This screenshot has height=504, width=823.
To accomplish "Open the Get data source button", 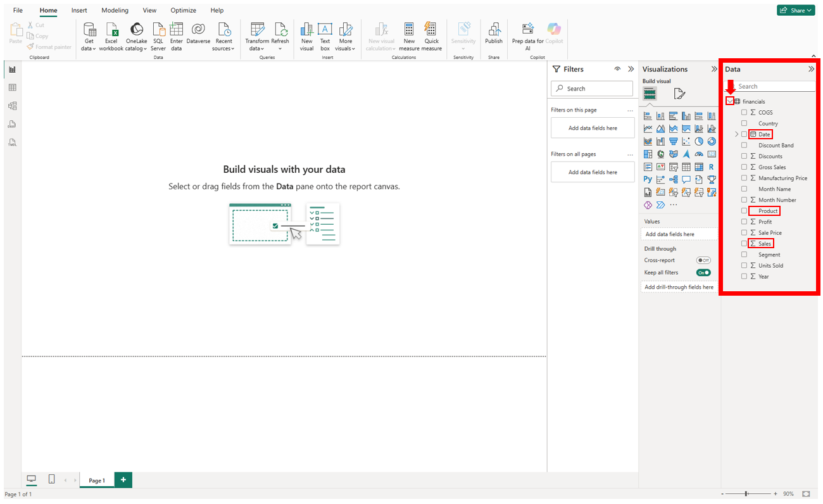I will point(89,36).
